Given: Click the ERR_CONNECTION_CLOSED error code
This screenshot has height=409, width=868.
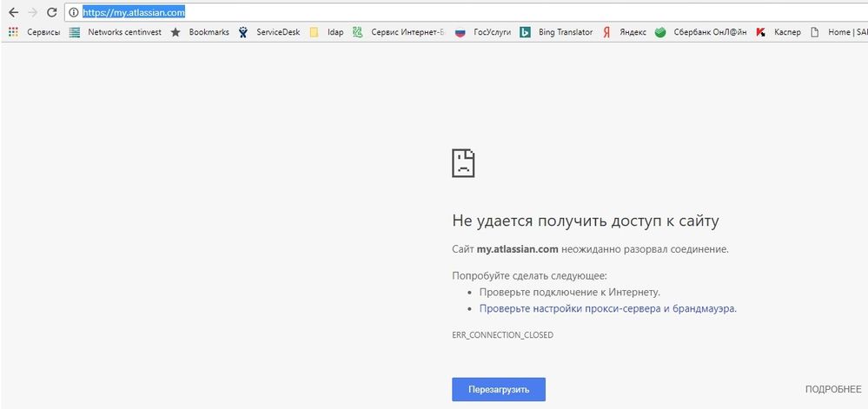Looking at the screenshot, I should coord(503,335).
